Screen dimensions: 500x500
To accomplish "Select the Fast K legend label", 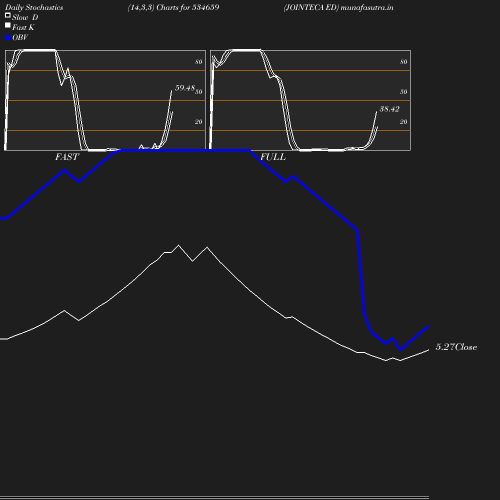I will pyautogui.click(x=23, y=27).
